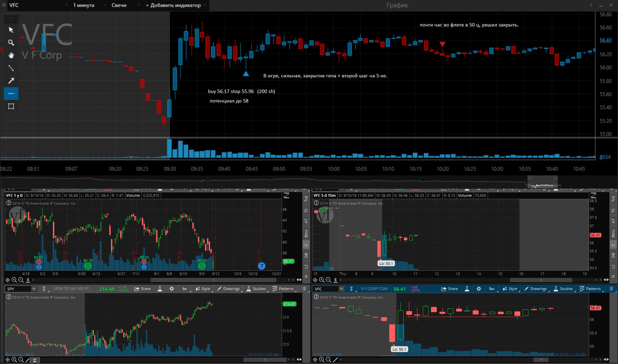
Task: Zoom in on the VFC 15m chart
Action: coord(322,280)
